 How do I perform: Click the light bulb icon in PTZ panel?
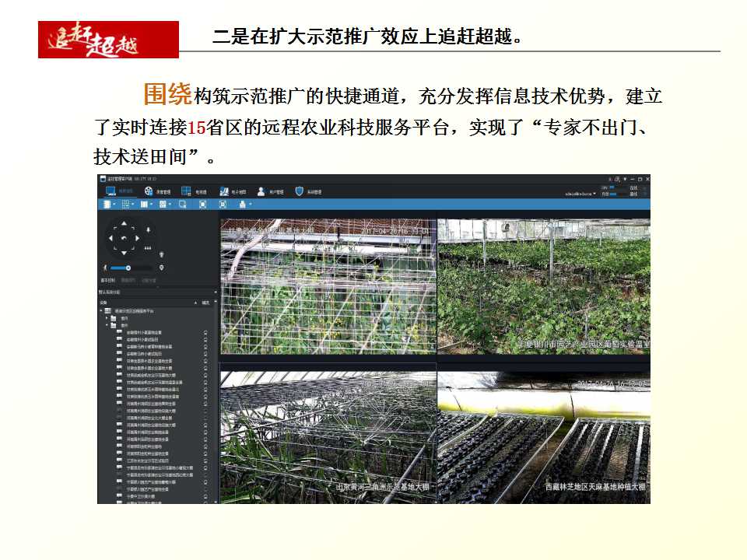tap(161, 254)
